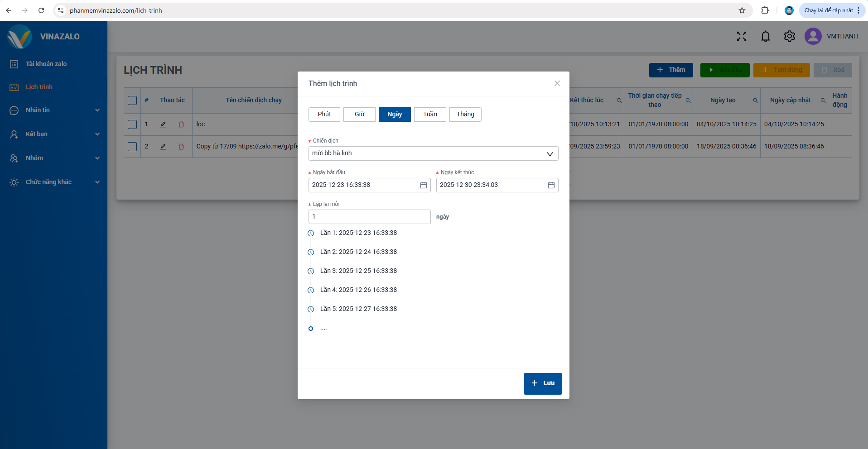The height and width of the screenshot is (449, 868).
Task: Close the Thêm lịch trình dialog
Action: 557,83
